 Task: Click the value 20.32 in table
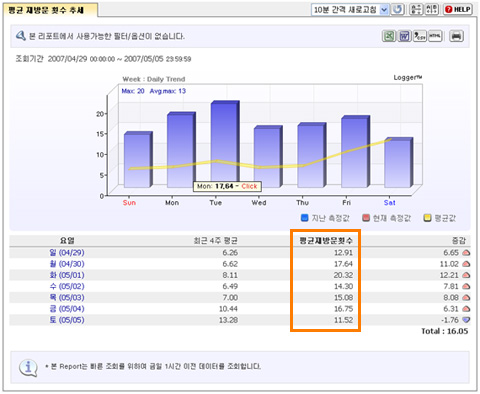pyautogui.click(x=343, y=275)
